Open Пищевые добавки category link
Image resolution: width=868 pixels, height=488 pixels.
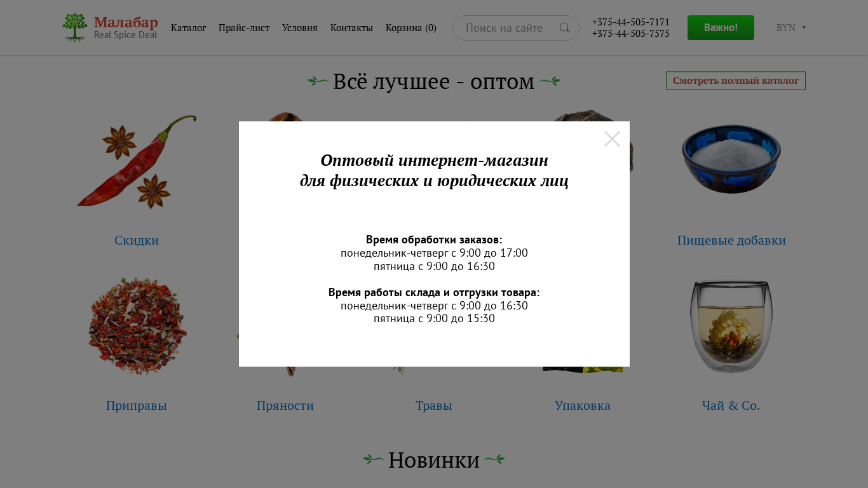tap(731, 240)
